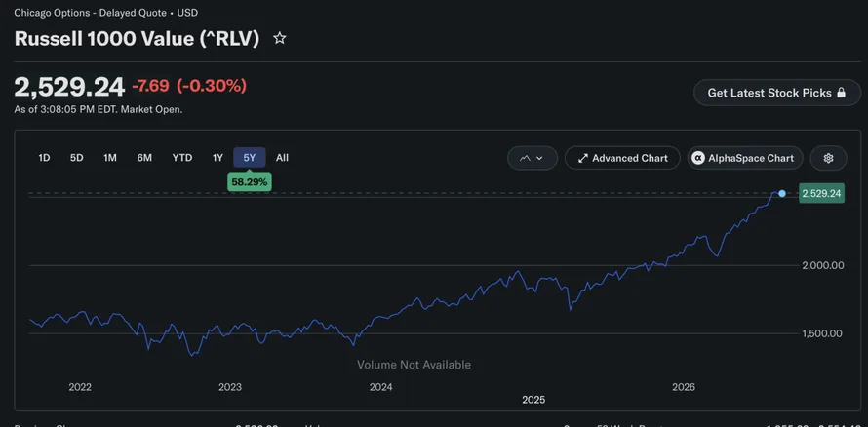Viewport: 868px width, 427px height.
Task: Click the 58.29% return badge
Action: pyautogui.click(x=250, y=181)
